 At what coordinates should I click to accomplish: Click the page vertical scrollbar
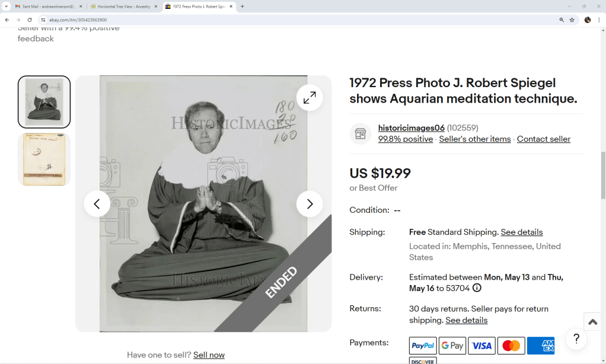pos(603,178)
